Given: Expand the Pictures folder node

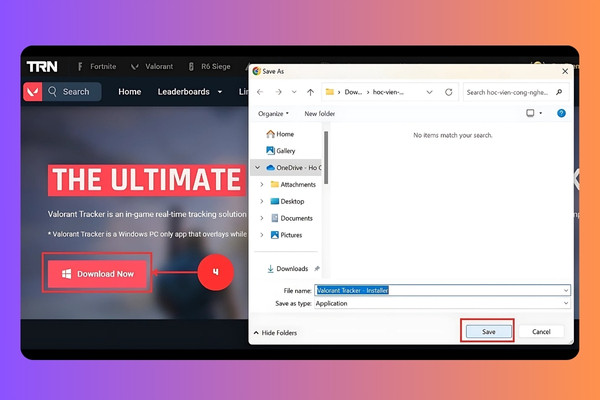Looking at the screenshot, I should click(262, 235).
